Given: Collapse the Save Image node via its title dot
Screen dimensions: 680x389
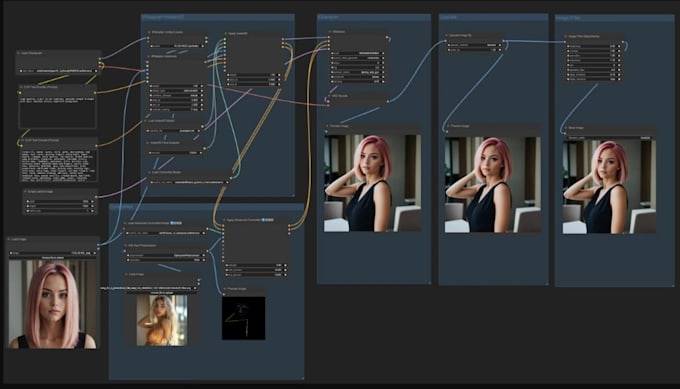Looking at the screenshot, I should [x=566, y=128].
